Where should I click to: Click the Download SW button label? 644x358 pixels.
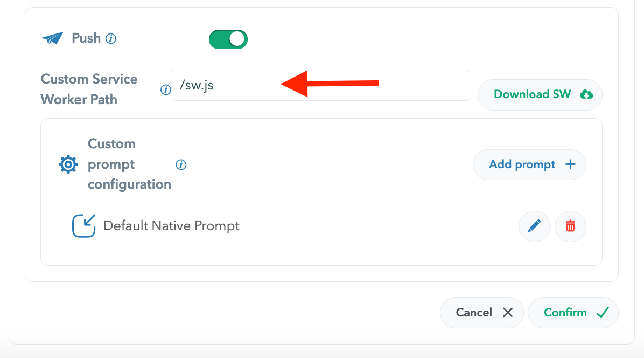pyautogui.click(x=532, y=94)
